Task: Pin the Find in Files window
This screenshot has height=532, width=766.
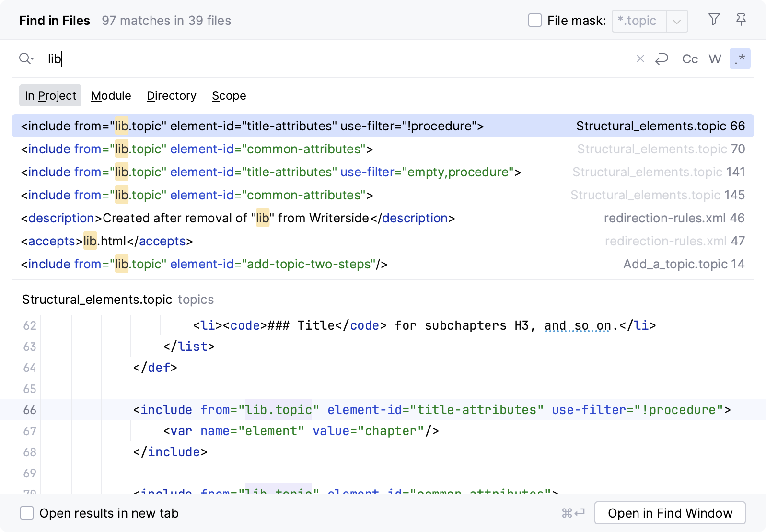Action: point(741,20)
